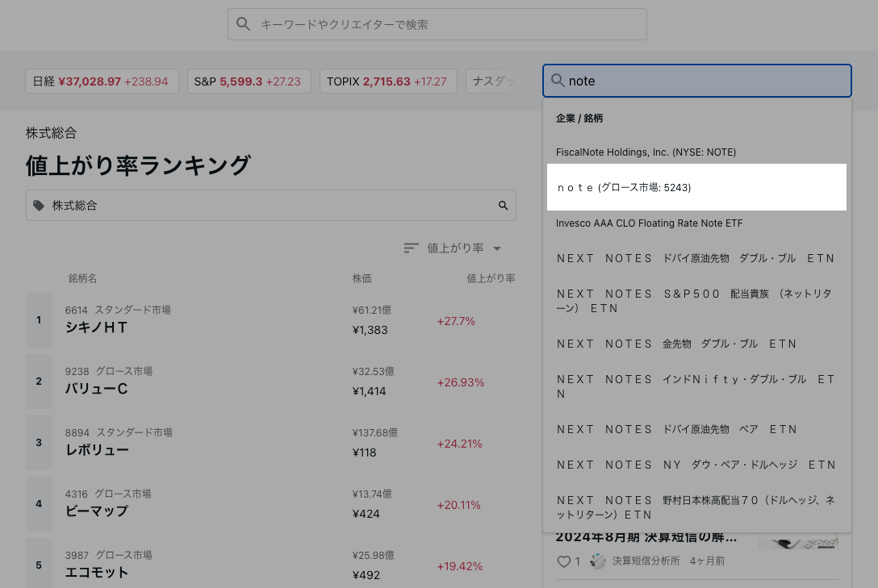Click the ¥424 price of ビーマップ
The width and height of the screenshot is (878, 588).
tap(366, 514)
